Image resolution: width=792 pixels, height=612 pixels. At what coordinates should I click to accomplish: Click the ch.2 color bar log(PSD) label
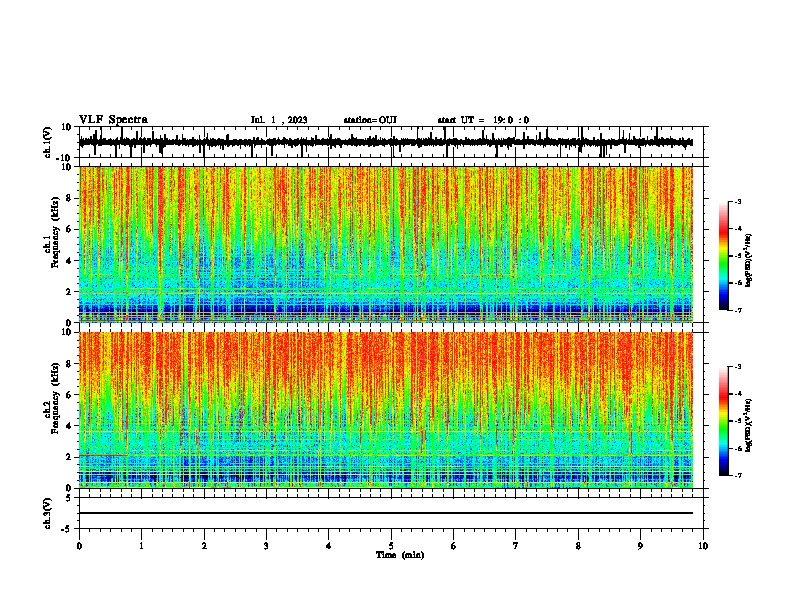pyautogui.click(x=748, y=425)
